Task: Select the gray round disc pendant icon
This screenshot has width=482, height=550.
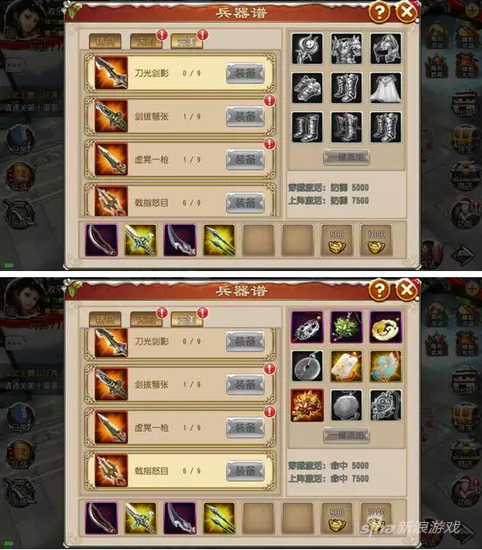Action: (x=307, y=366)
